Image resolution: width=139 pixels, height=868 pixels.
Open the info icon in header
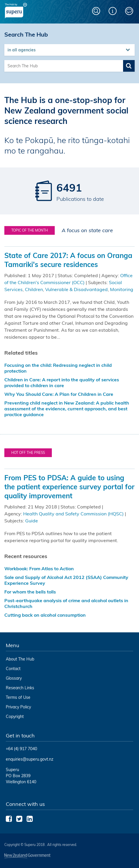(112, 11)
